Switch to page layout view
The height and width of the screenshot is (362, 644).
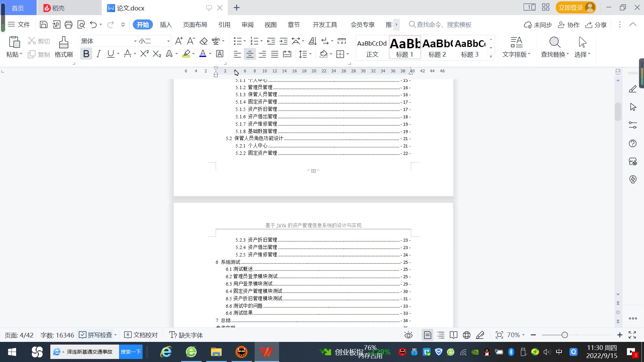(427, 335)
